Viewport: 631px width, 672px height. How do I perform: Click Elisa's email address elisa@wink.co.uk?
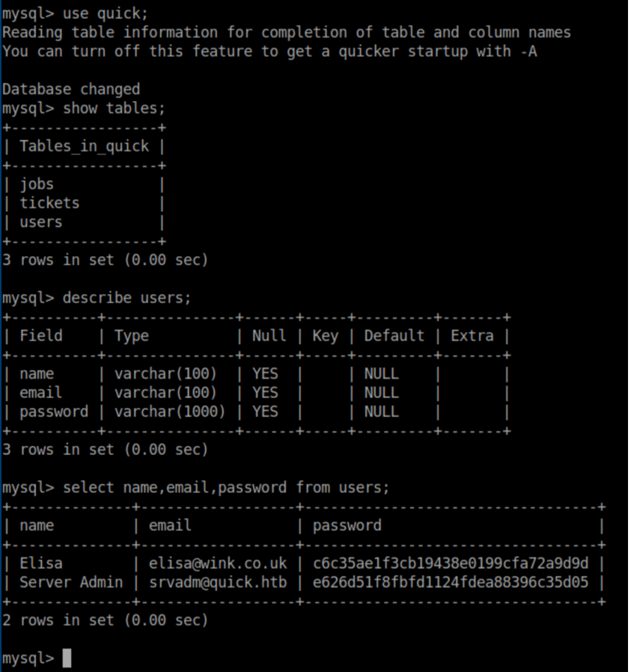(218, 563)
